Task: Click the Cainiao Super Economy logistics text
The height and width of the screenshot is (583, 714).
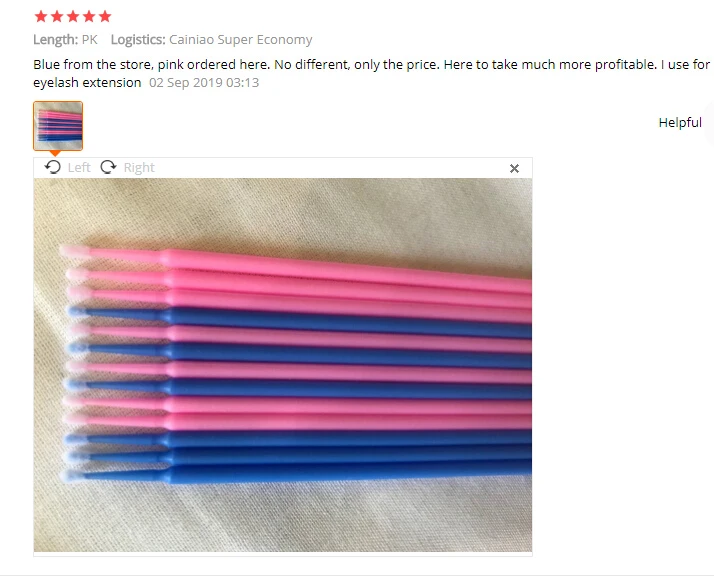Action: coord(240,40)
